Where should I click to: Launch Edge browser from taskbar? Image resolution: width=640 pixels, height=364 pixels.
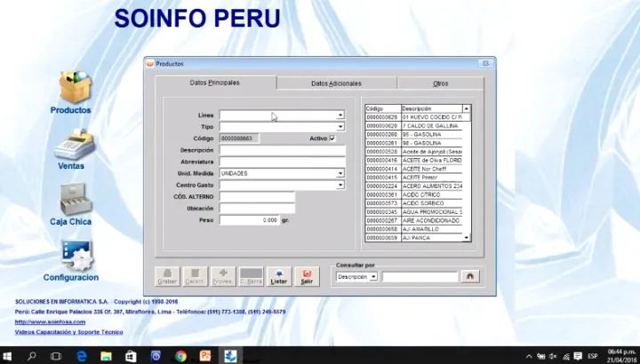pyautogui.click(x=82, y=356)
